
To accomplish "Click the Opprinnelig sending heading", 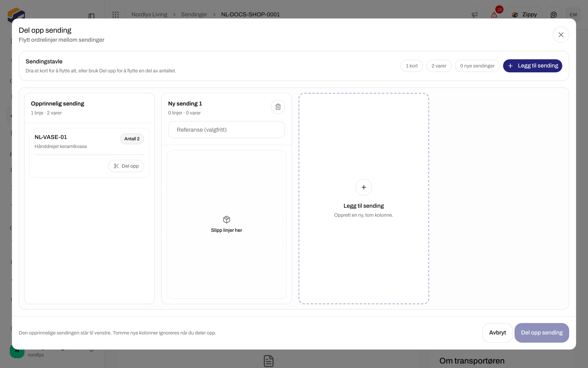I will [x=57, y=103].
